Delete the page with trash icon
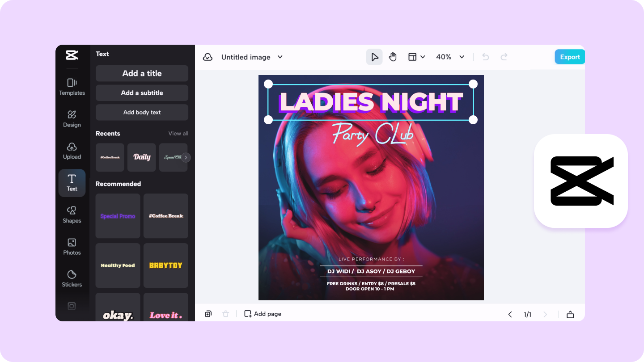The width and height of the screenshot is (644, 362). 226,314
